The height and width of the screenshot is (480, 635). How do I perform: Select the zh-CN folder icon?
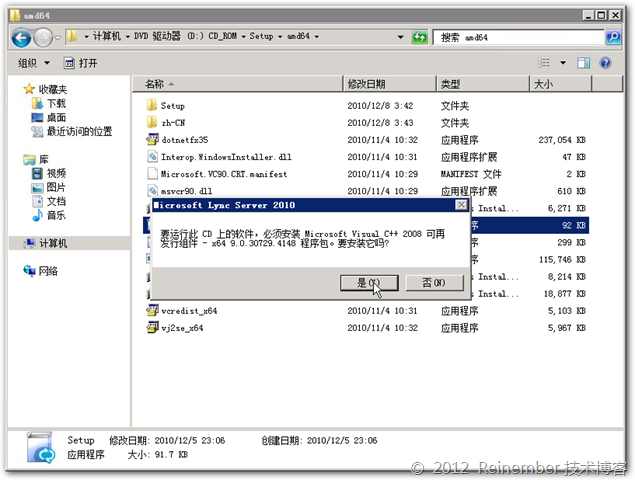(152, 122)
